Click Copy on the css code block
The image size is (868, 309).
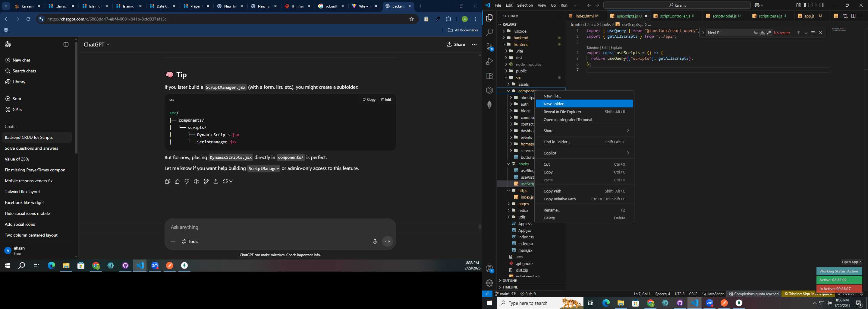pyautogui.click(x=369, y=100)
